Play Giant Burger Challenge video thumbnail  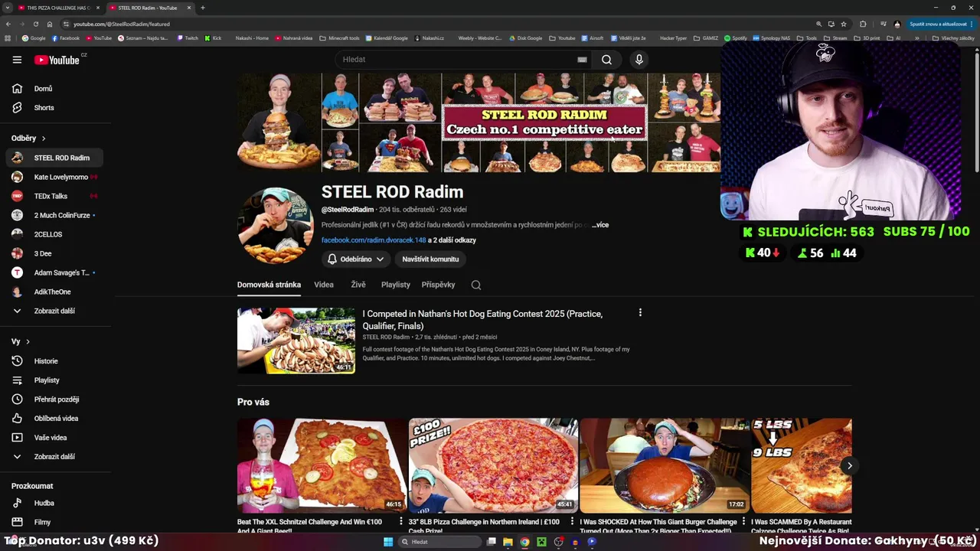[665, 465]
